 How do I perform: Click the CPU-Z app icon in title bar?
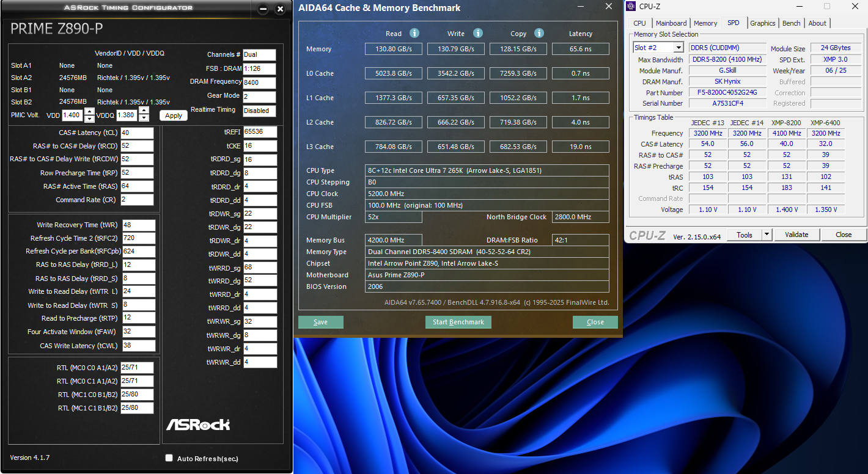coord(630,6)
